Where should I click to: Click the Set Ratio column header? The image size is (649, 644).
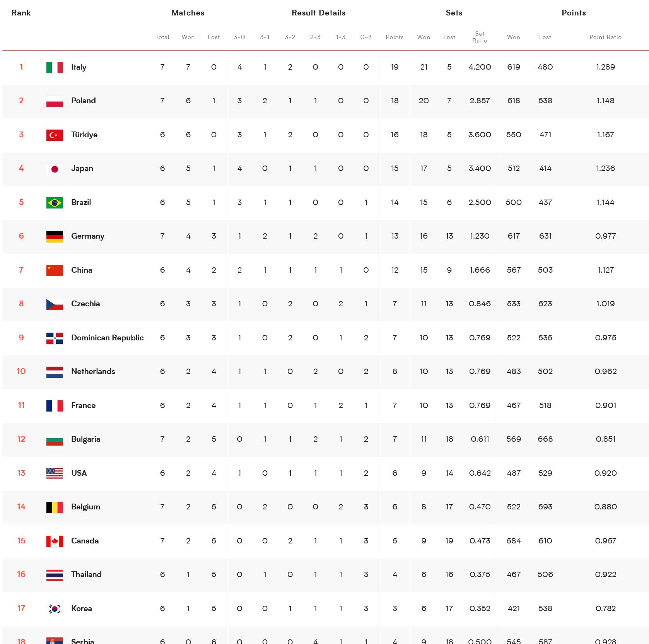(480, 37)
